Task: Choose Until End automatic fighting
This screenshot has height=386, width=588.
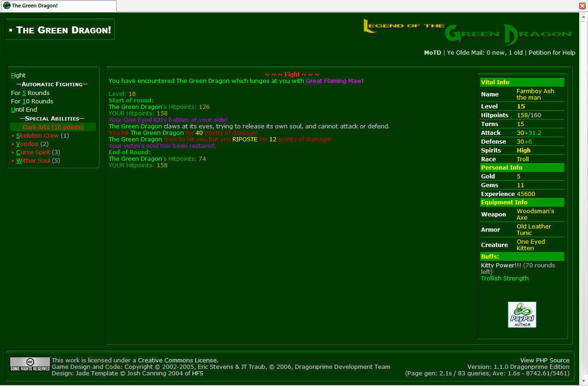Action: [x=24, y=110]
